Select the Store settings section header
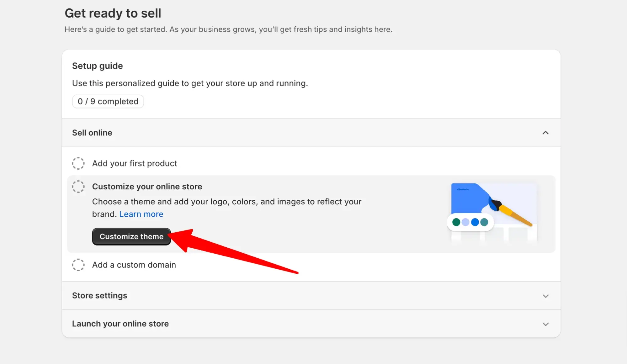The height and width of the screenshot is (364, 627). [x=100, y=296]
